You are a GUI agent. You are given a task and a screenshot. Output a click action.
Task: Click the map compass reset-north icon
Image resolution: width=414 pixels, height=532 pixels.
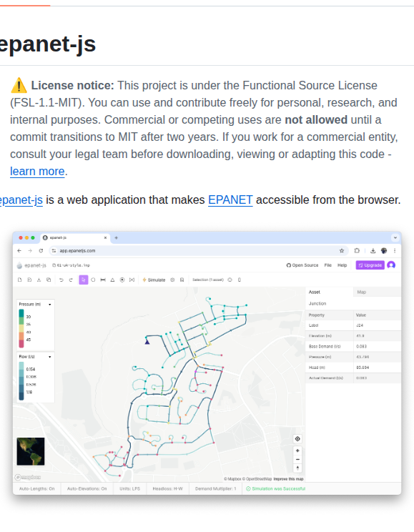pyautogui.click(x=297, y=468)
